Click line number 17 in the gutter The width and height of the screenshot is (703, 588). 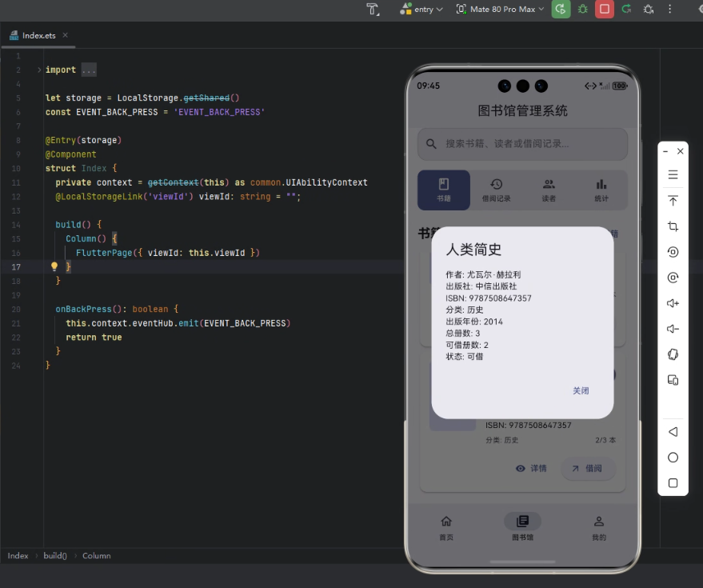point(16,267)
